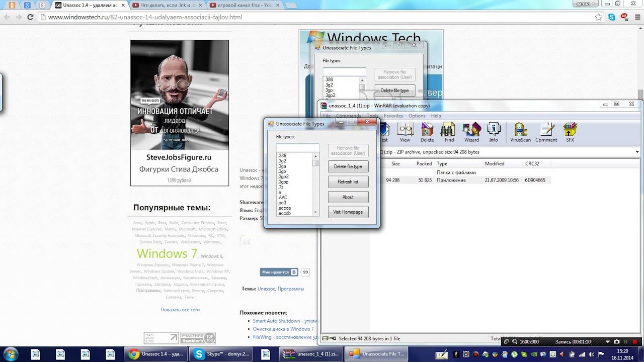Open recorder dropdown arrow after Запись timer

click(608, 342)
